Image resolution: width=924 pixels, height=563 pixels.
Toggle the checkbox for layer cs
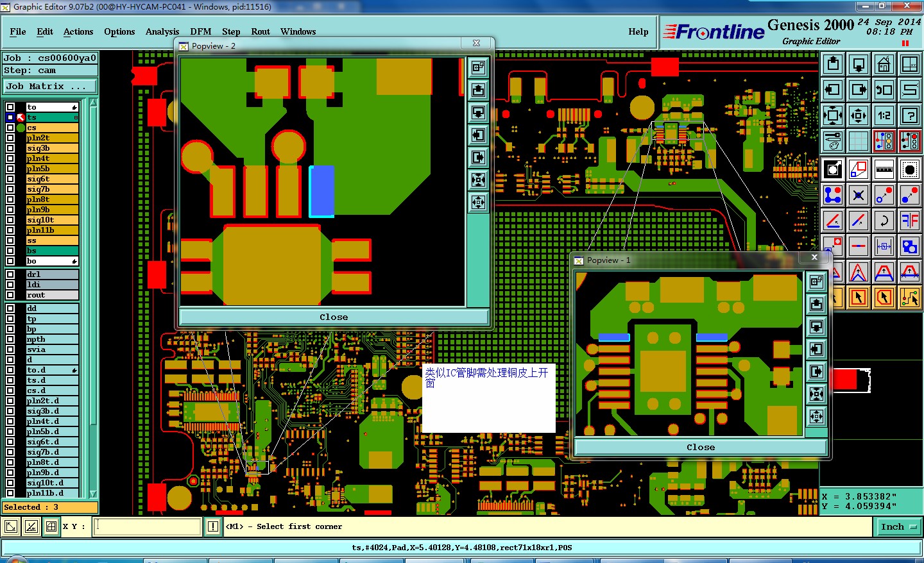click(10, 128)
